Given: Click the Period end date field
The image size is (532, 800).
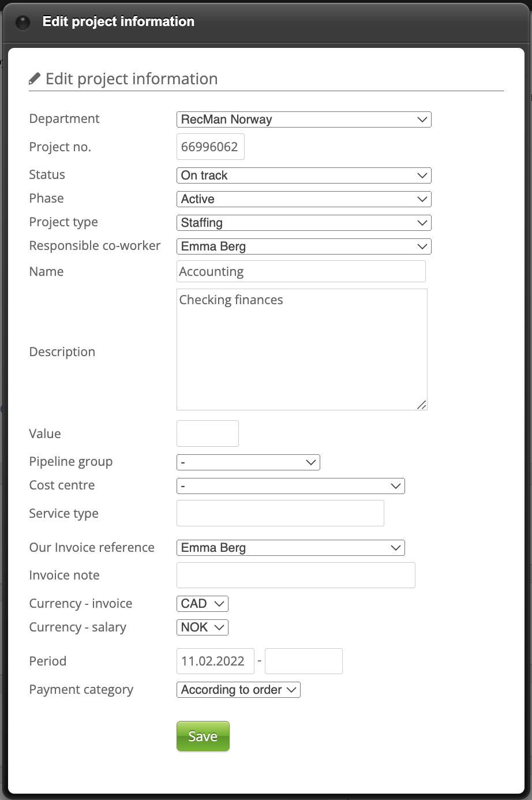Looking at the screenshot, I should click(x=304, y=661).
